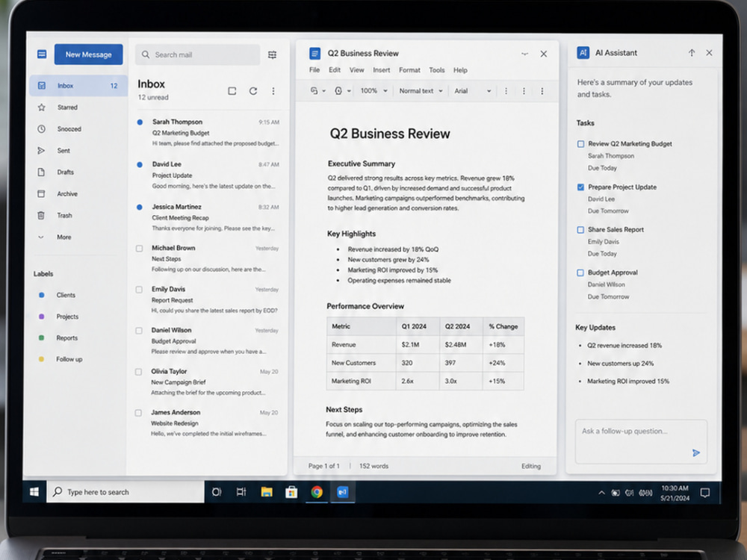Compose with the New Message button

pos(89,55)
